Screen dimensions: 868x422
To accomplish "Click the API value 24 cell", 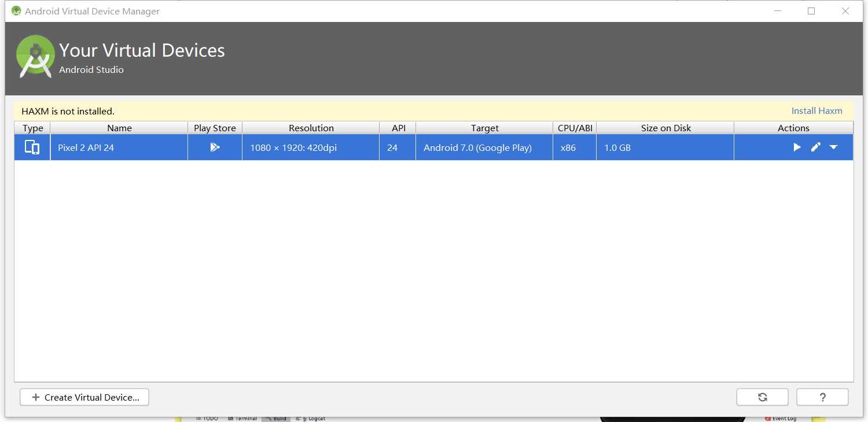I will tap(398, 147).
